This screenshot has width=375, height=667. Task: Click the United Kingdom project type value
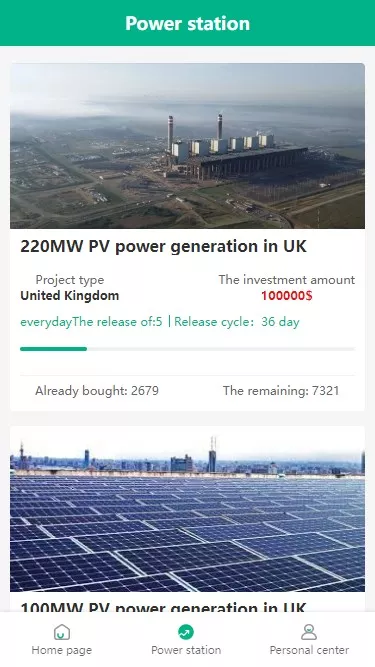tap(70, 296)
